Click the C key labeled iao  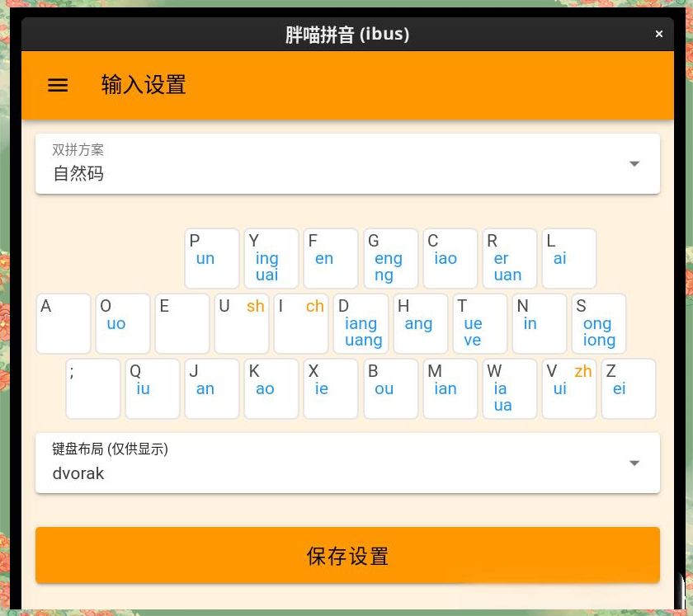(x=450, y=258)
